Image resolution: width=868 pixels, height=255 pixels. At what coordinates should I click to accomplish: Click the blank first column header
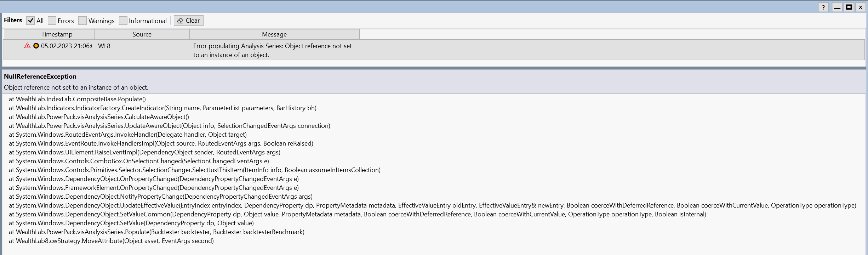[x=12, y=34]
